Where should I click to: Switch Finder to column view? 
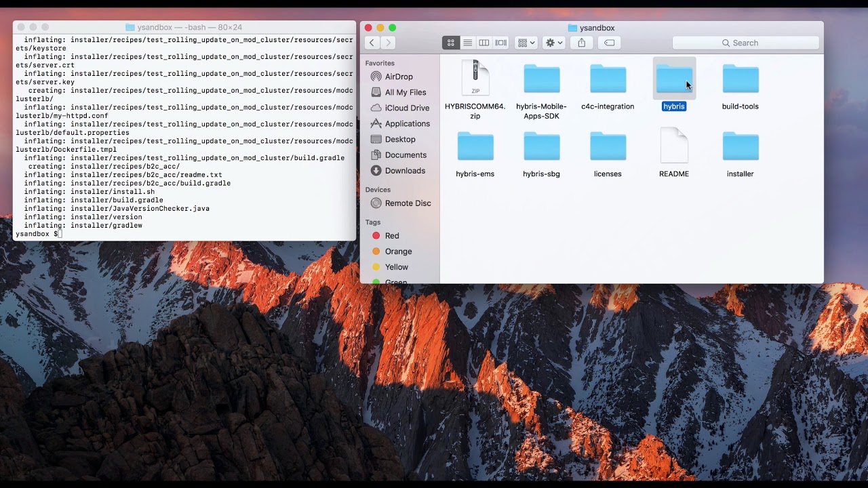pos(484,43)
